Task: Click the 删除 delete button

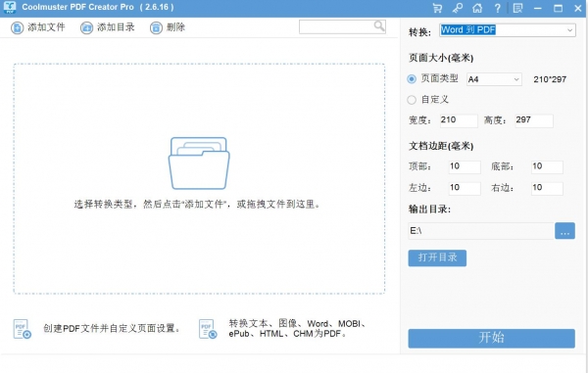Action: click(168, 27)
